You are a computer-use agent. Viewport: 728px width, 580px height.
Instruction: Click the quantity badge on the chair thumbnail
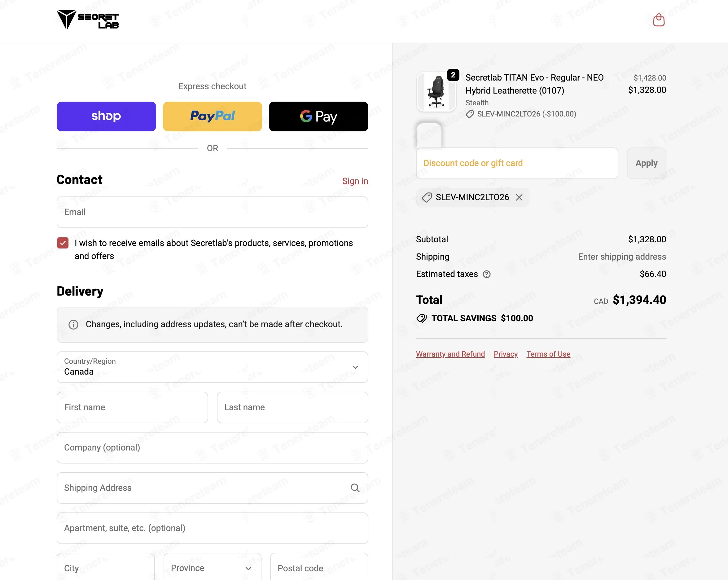click(453, 75)
